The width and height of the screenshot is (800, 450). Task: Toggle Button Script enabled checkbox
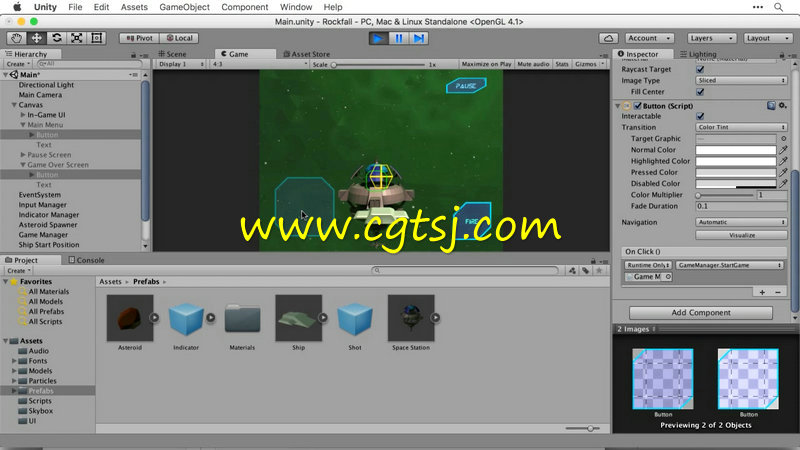click(x=637, y=106)
